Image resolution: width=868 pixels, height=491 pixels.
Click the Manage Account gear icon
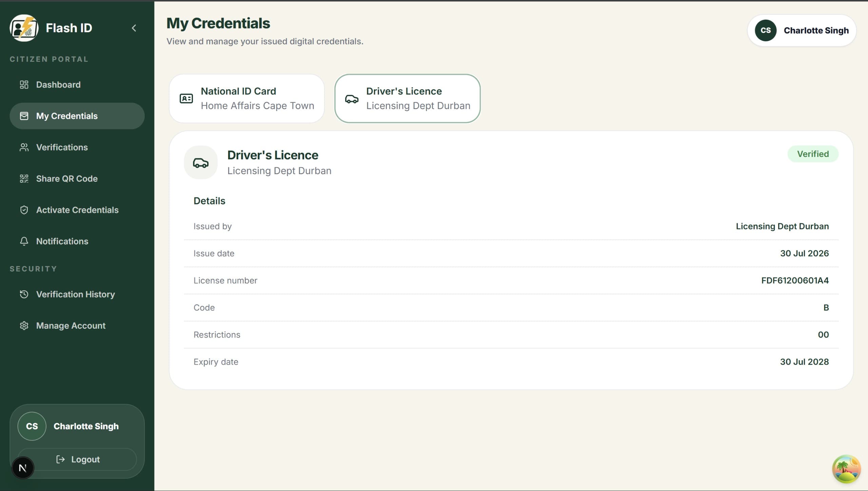24,326
